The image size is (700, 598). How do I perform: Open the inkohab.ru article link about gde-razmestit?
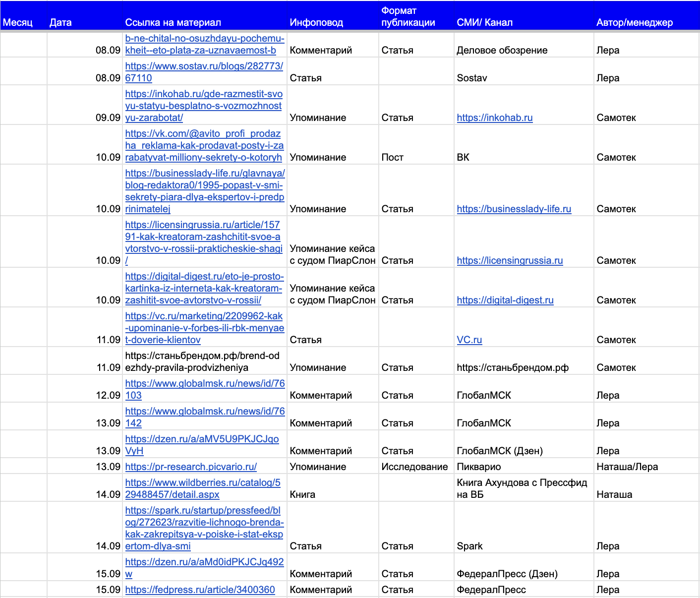click(x=204, y=106)
